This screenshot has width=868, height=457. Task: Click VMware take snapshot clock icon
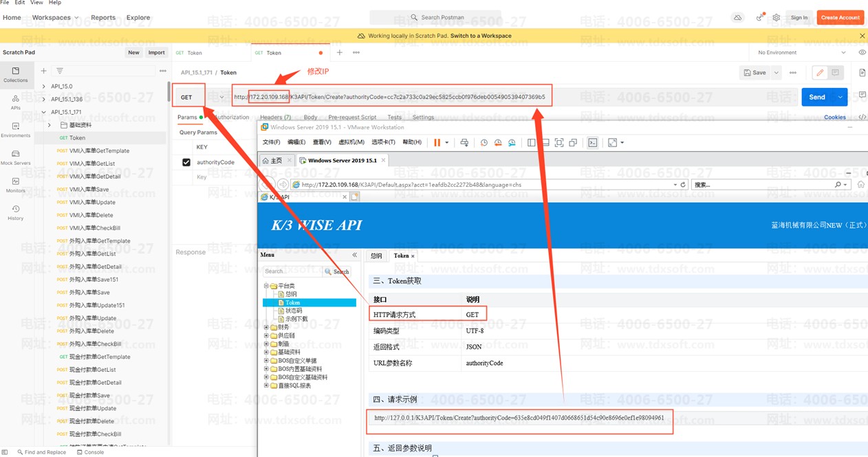(484, 142)
